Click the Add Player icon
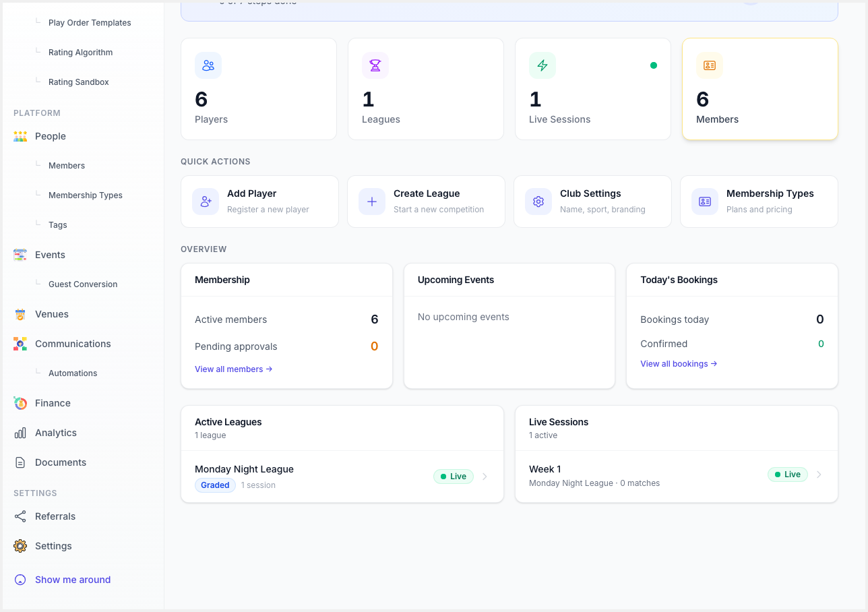The width and height of the screenshot is (868, 612). point(206,202)
